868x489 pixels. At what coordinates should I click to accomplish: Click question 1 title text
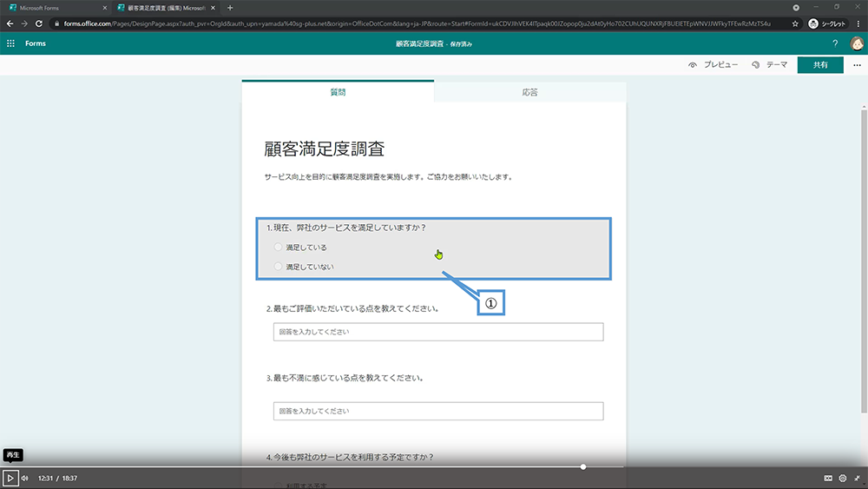point(346,228)
